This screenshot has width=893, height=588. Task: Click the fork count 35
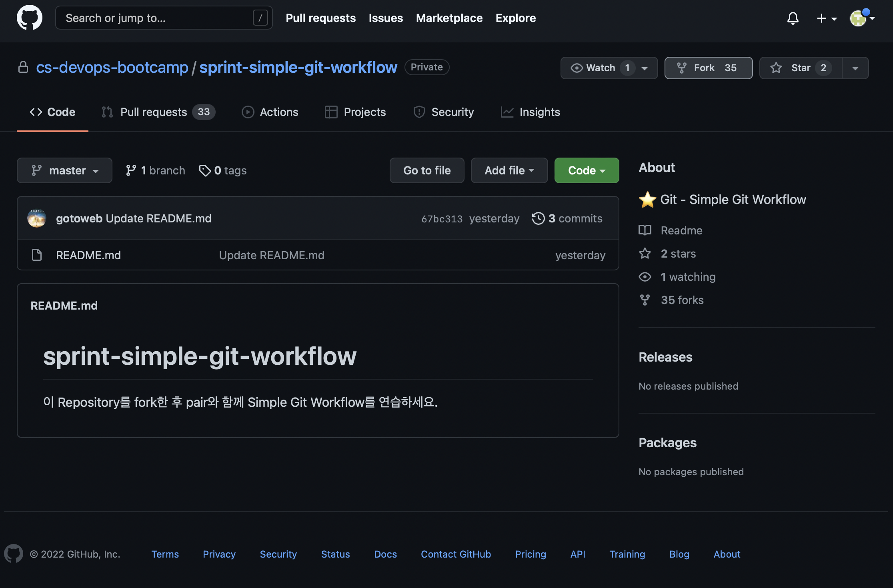[731, 68]
